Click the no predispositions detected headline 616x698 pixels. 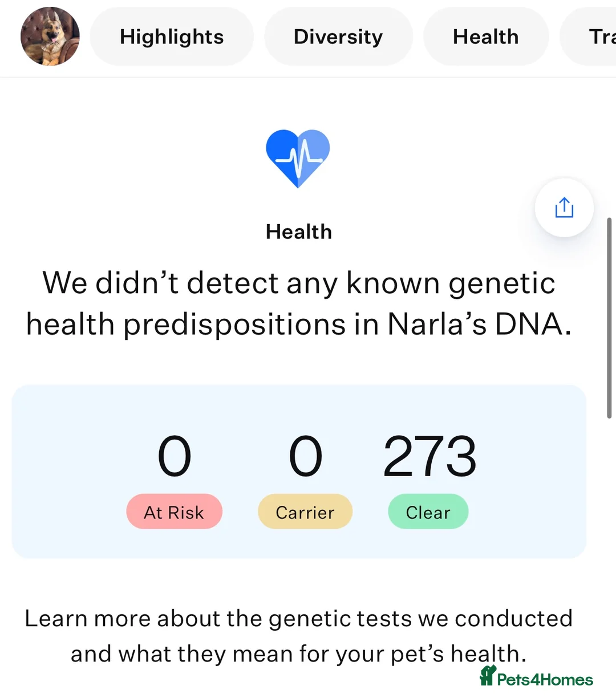[x=298, y=303]
